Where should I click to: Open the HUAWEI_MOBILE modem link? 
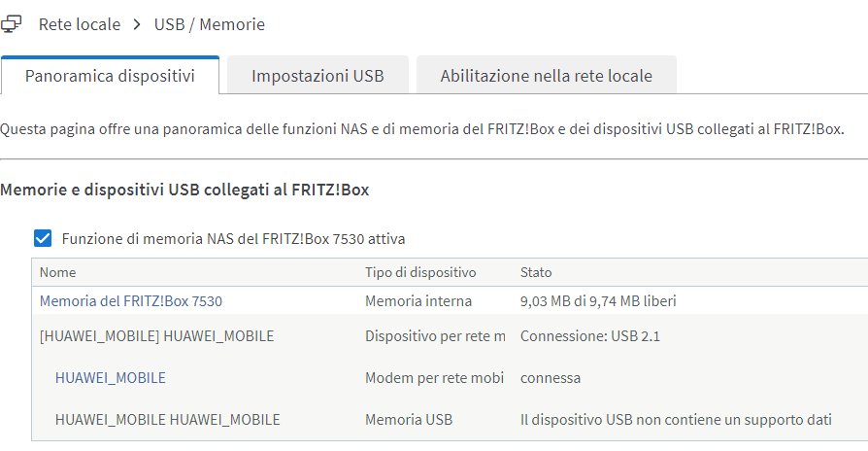(x=110, y=378)
